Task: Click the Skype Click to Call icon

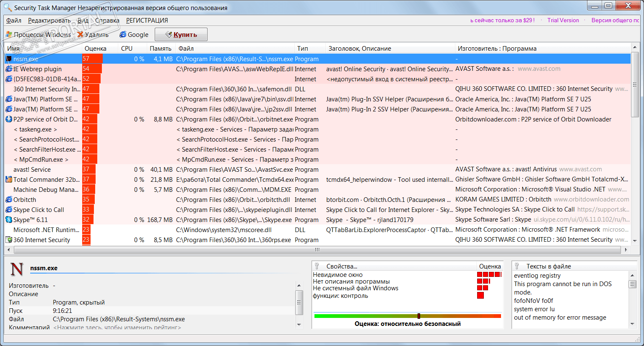Action: tap(9, 210)
